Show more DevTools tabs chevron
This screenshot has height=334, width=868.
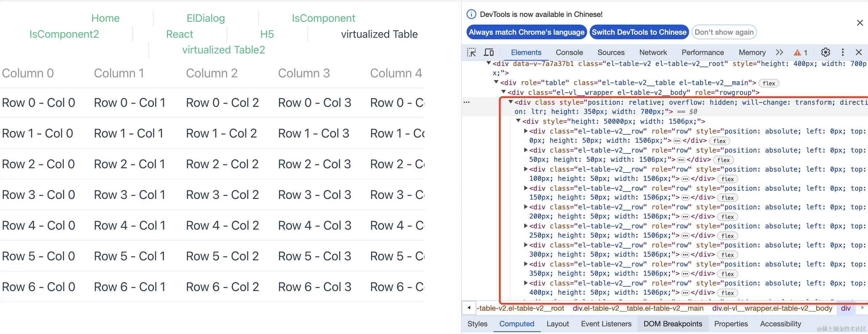point(779,52)
